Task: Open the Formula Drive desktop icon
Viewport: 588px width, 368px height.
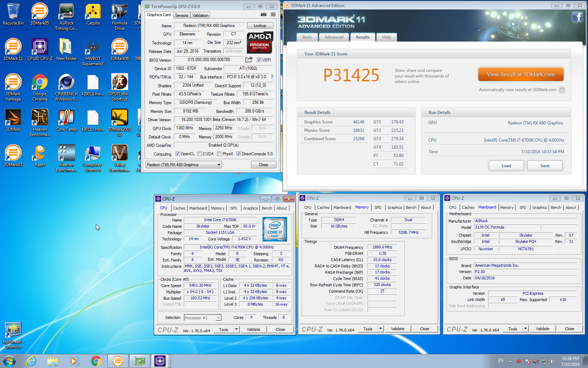Action: point(120,16)
